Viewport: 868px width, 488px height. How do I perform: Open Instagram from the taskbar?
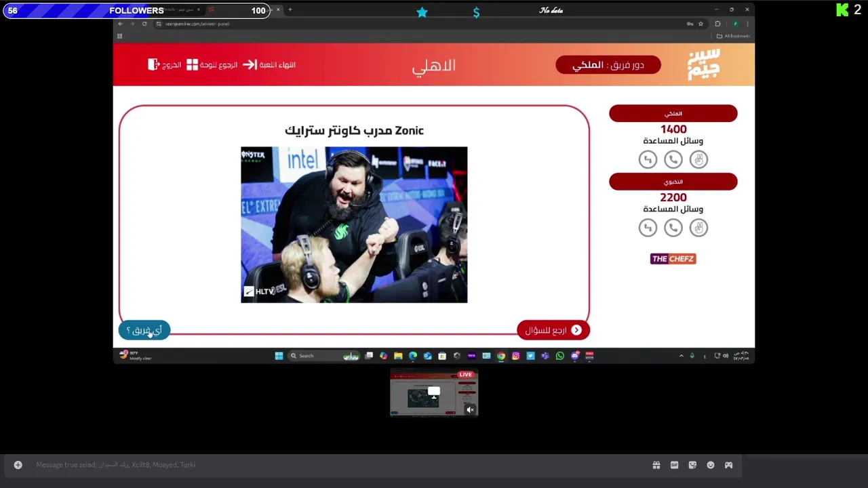(516, 356)
